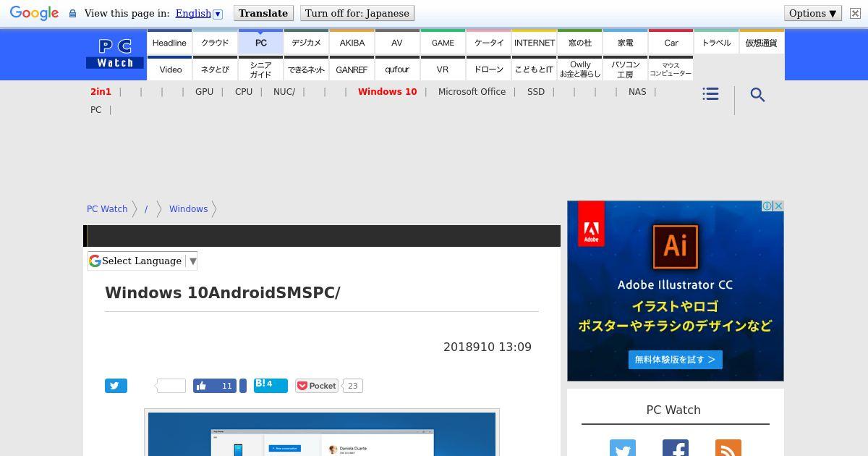868x456 pixels.
Task: Open the NUC/ topic link
Action: [x=284, y=92]
